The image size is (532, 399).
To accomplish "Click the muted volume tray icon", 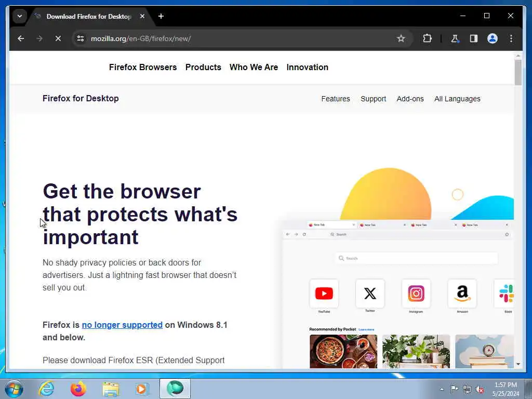I will pyautogui.click(x=480, y=389).
